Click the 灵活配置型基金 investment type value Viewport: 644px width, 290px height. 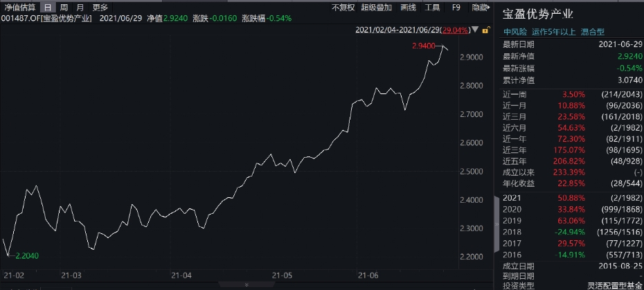614,286
